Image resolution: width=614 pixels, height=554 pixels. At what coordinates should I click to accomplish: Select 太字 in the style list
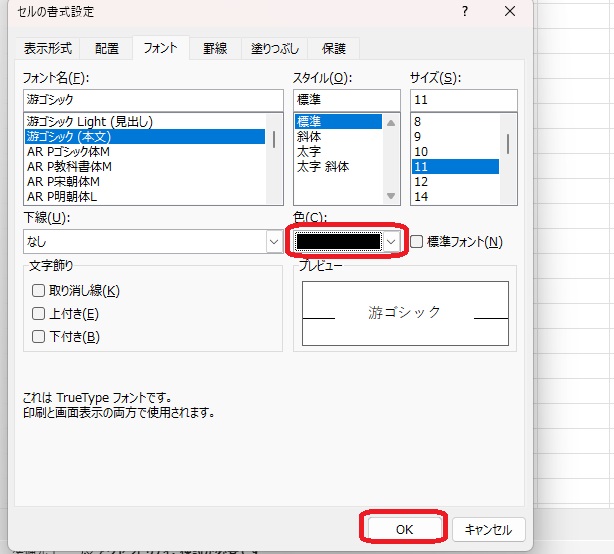point(308,152)
